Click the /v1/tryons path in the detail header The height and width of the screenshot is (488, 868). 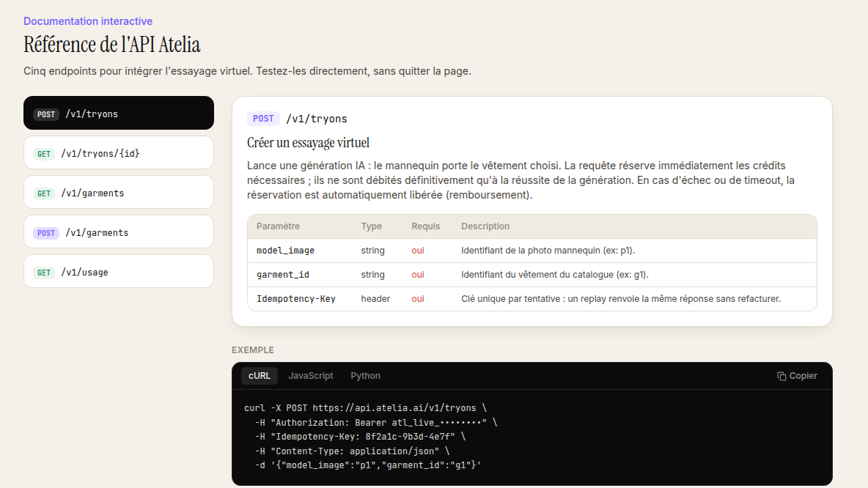(317, 119)
